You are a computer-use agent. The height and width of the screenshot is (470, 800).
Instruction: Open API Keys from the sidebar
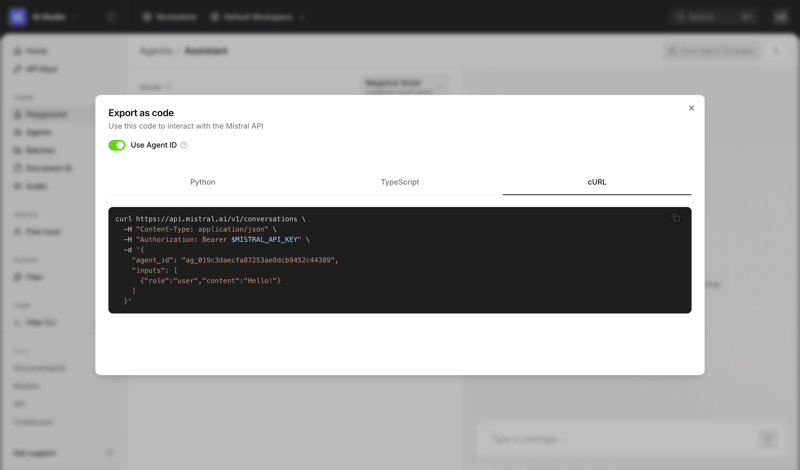(x=41, y=69)
